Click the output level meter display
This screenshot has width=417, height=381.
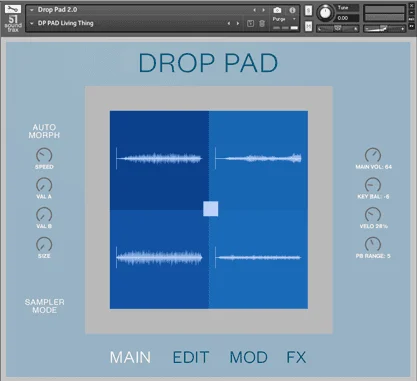point(384,13)
